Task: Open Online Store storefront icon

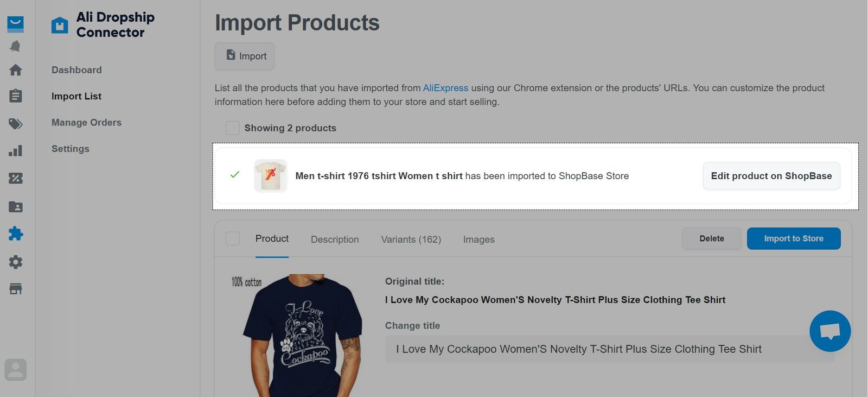Action: coord(16,289)
